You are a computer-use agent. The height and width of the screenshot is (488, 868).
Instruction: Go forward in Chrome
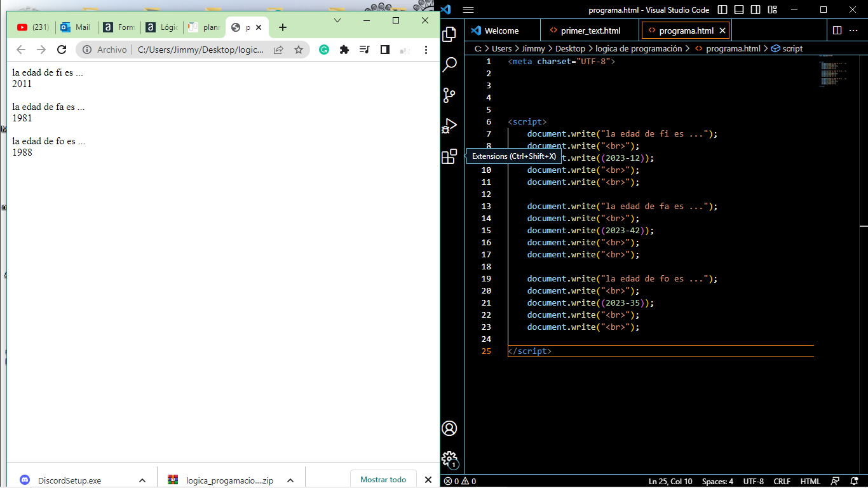pos(41,50)
